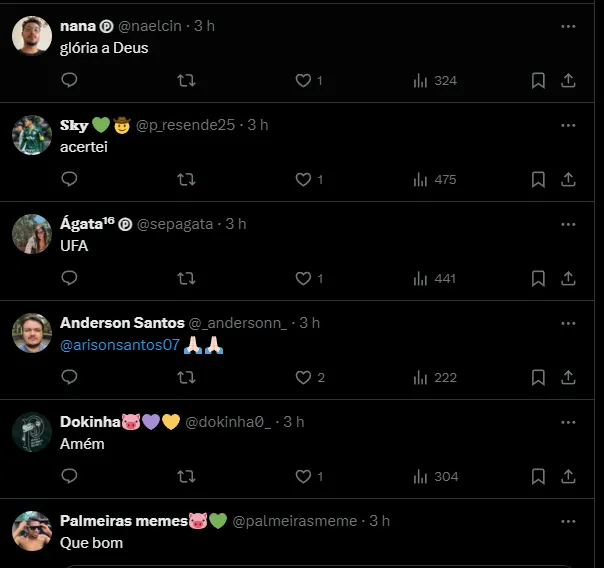Open the Dokinha @dokinha0_ handle
Screen dimensions: 604x568
[x=229, y=422]
